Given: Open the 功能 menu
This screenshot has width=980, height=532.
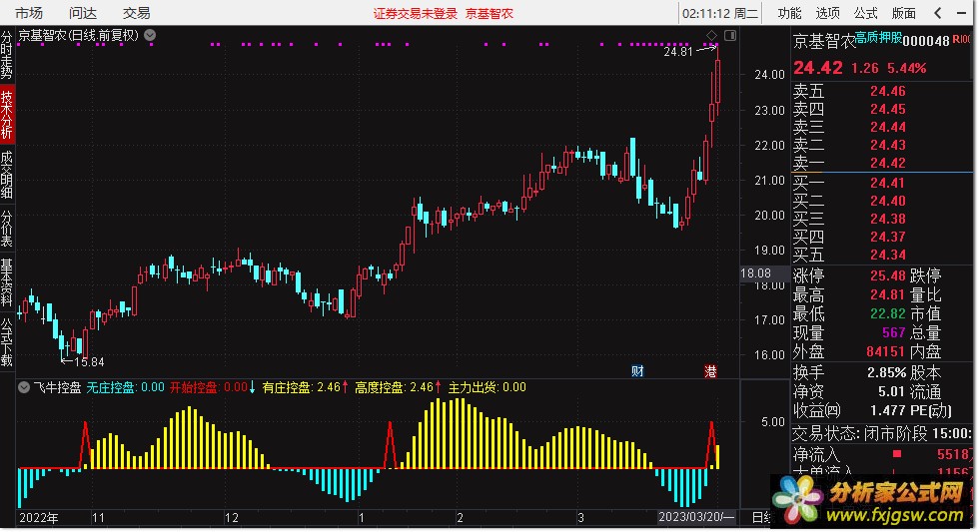Looking at the screenshot, I should pos(789,13).
